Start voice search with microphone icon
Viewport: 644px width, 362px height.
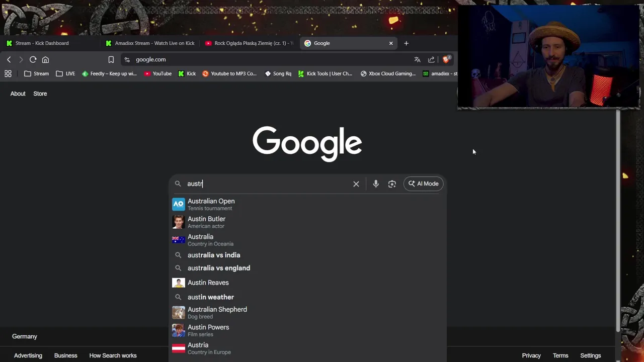pyautogui.click(x=376, y=184)
